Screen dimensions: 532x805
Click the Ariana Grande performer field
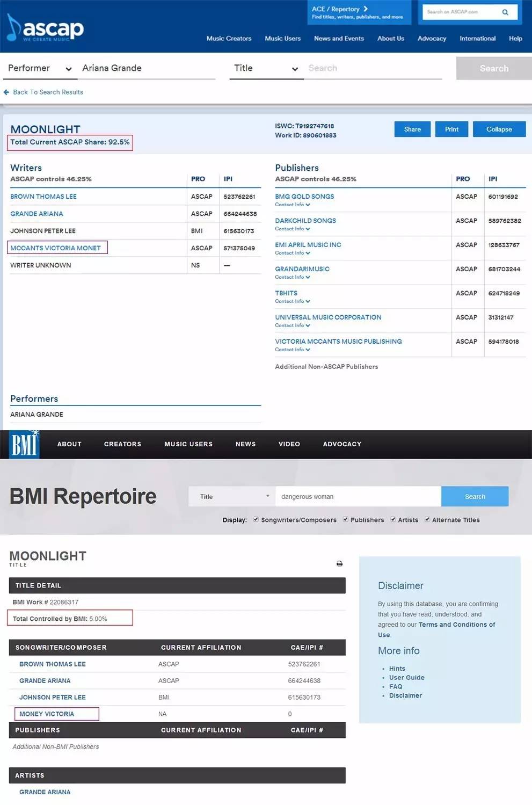point(148,68)
